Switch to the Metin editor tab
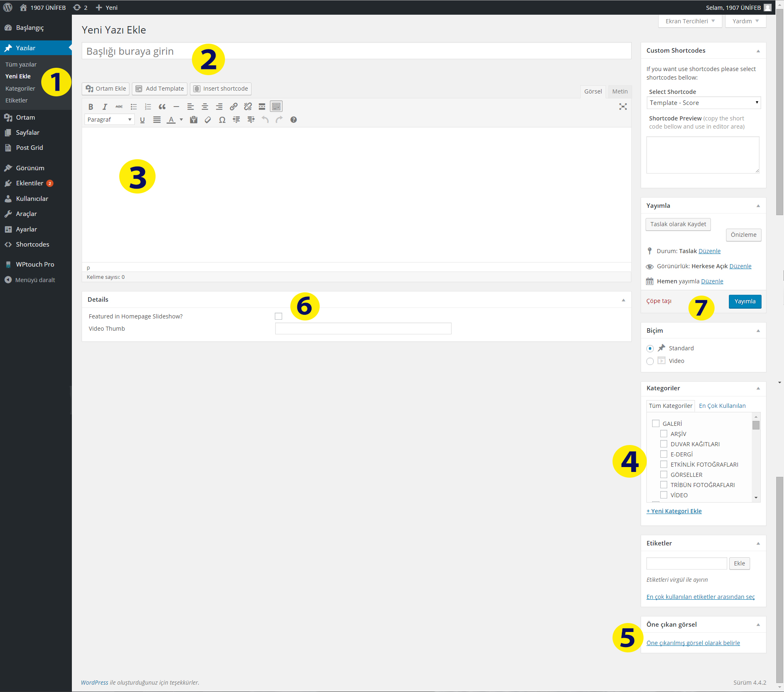784x692 pixels. [x=619, y=91]
